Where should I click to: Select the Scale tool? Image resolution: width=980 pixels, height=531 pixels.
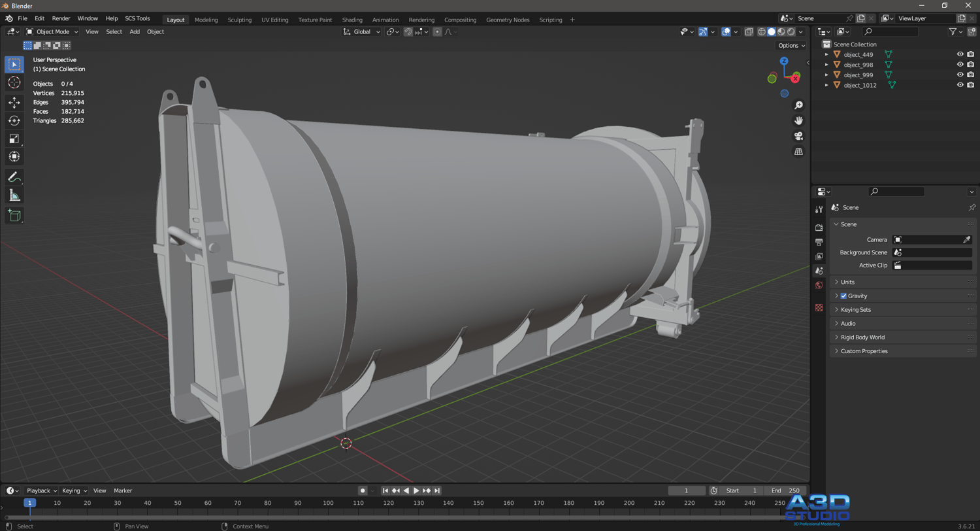14,139
